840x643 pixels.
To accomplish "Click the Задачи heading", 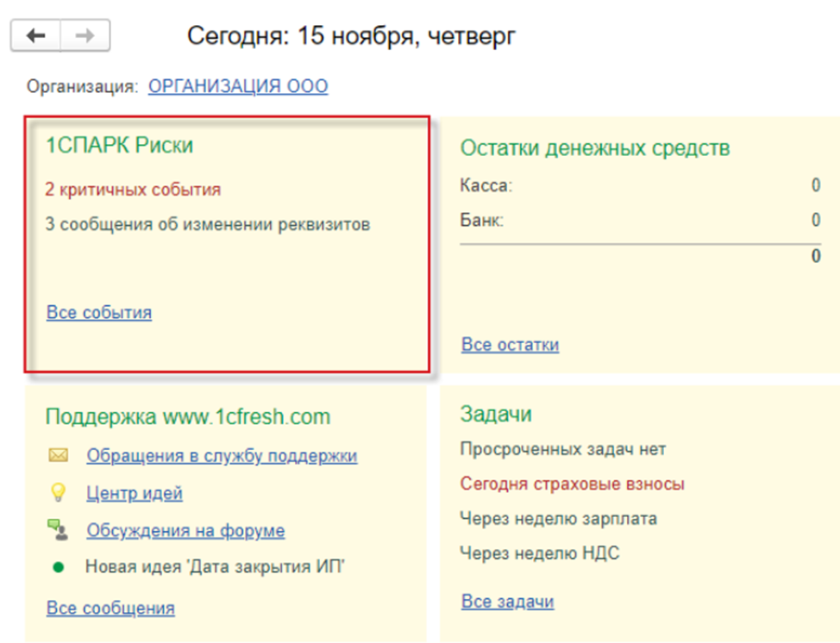I will point(496,415).
